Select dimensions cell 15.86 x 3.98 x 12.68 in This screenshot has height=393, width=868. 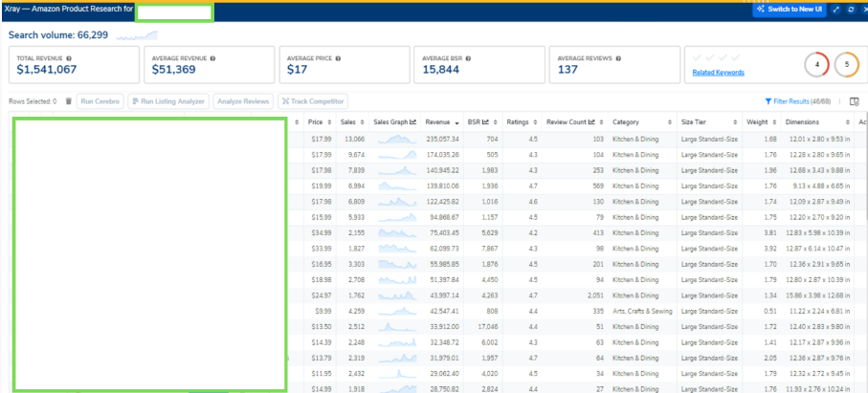819,295
